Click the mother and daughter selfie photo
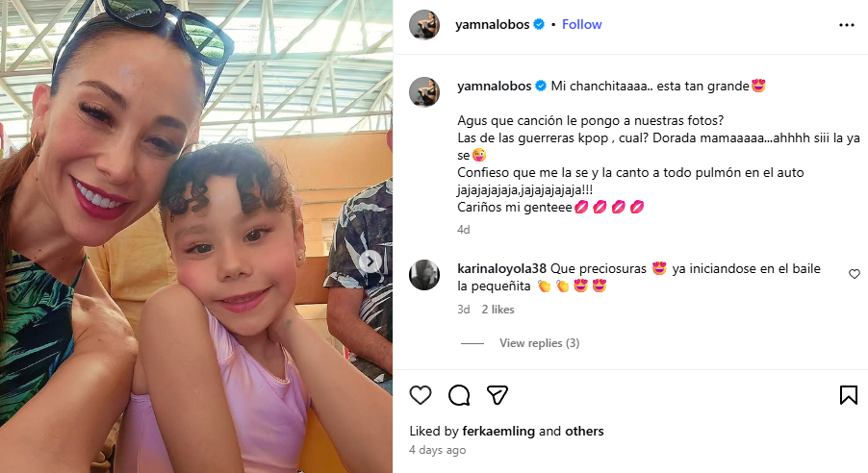868x473 pixels. point(196,236)
